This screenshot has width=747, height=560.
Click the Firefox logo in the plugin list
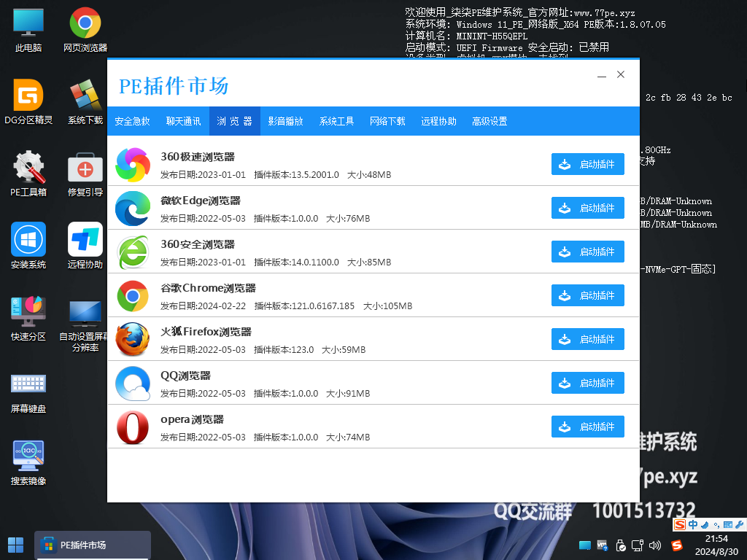click(132, 339)
